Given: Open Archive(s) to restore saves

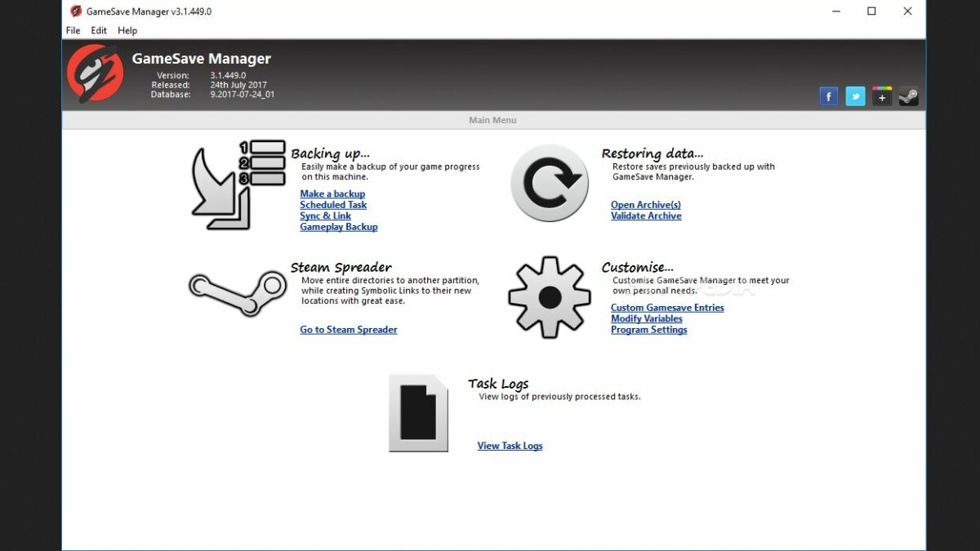Looking at the screenshot, I should pos(646,204).
